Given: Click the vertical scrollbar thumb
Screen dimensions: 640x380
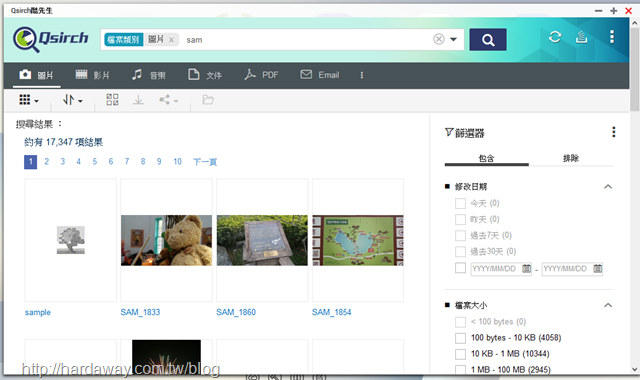Looking at the screenshot, I should coord(634,69).
